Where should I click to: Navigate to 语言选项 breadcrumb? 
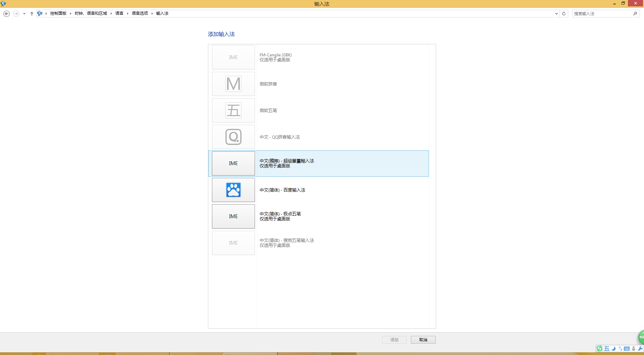[140, 13]
